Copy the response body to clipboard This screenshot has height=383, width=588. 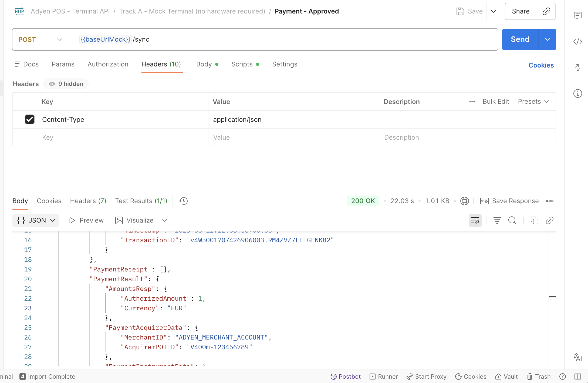534,220
